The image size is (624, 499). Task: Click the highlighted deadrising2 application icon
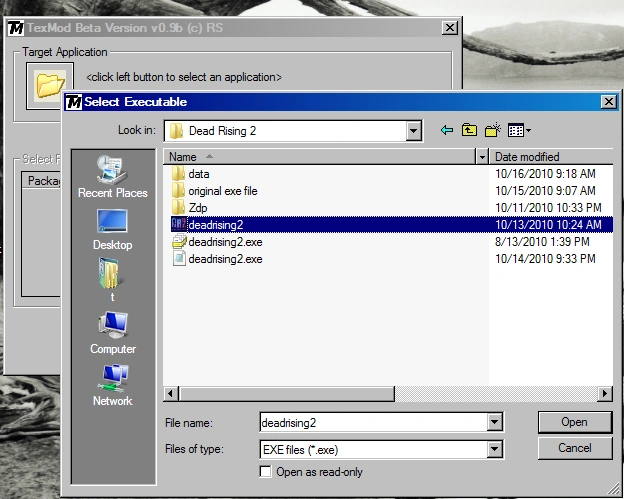click(179, 224)
